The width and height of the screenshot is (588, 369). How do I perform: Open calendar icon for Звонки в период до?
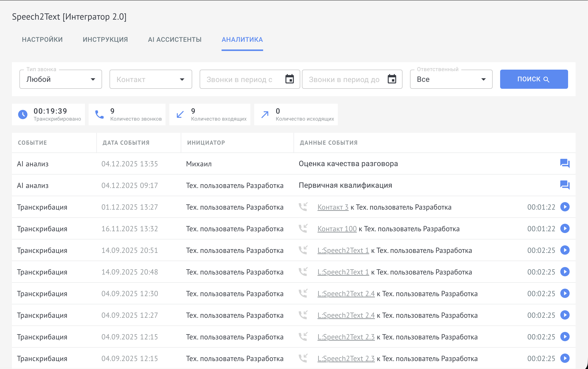tap(392, 79)
